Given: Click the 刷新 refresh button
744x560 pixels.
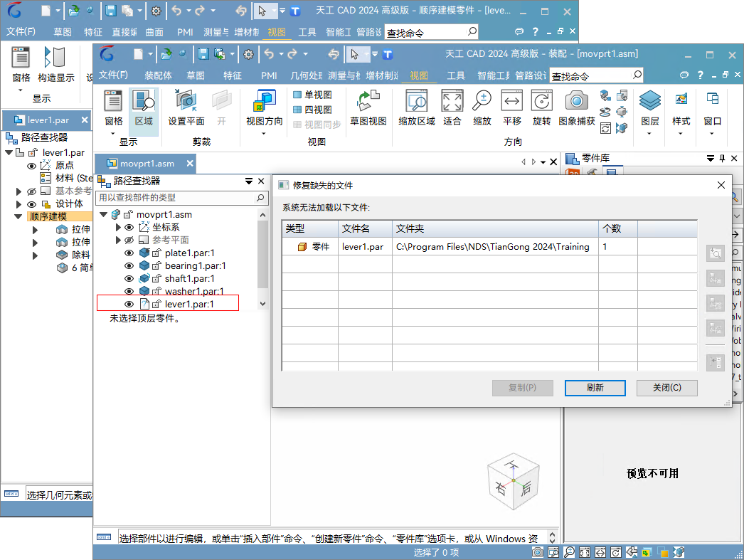Looking at the screenshot, I should pyautogui.click(x=595, y=388).
